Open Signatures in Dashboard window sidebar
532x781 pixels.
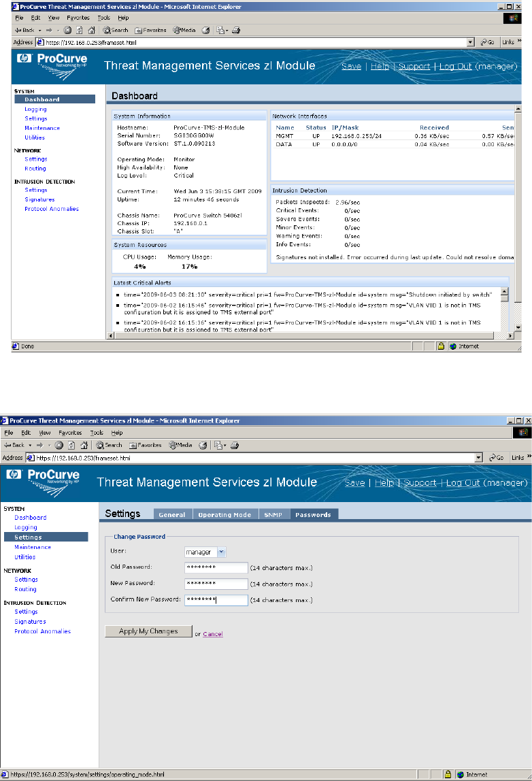point(40,199)
